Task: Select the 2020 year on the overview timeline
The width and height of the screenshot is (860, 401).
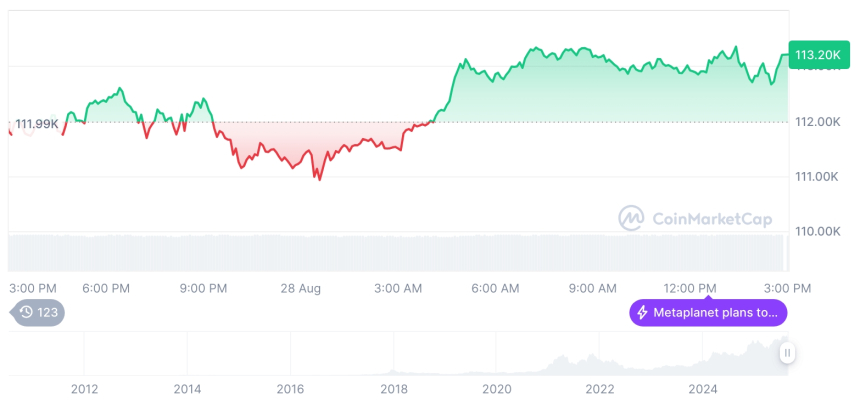Action: pyautogui.click(x=496, y=388)
